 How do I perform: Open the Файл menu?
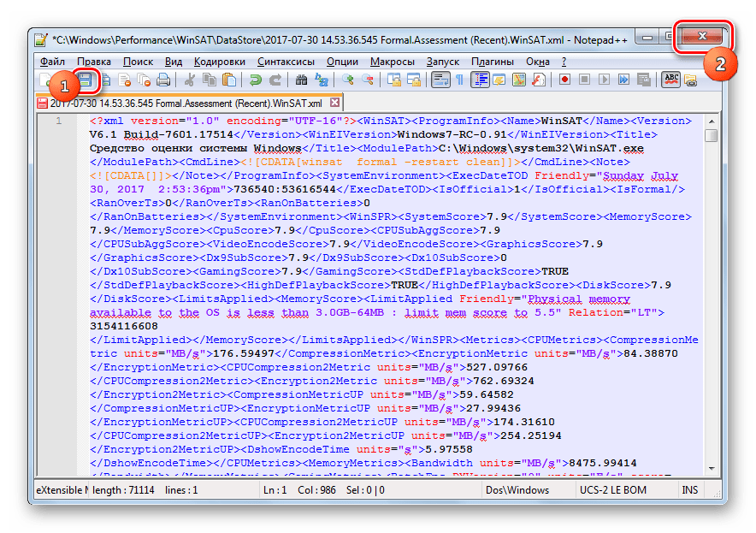[x=52, y=62]
